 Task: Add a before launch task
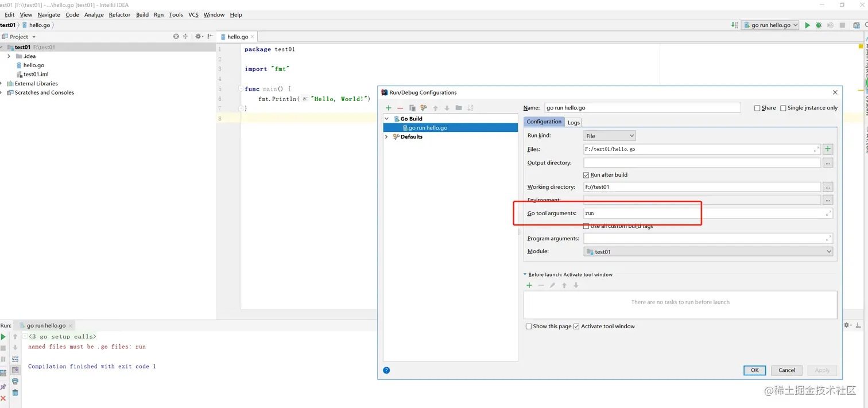529,285
